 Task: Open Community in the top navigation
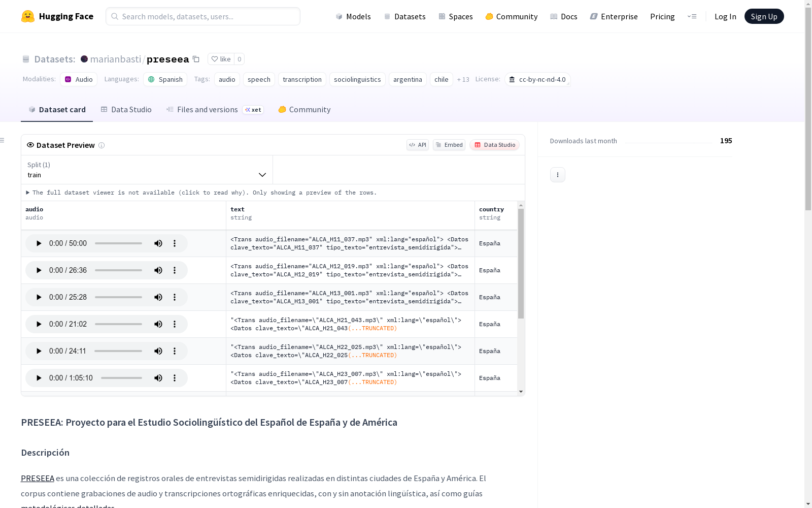point(512,16)
